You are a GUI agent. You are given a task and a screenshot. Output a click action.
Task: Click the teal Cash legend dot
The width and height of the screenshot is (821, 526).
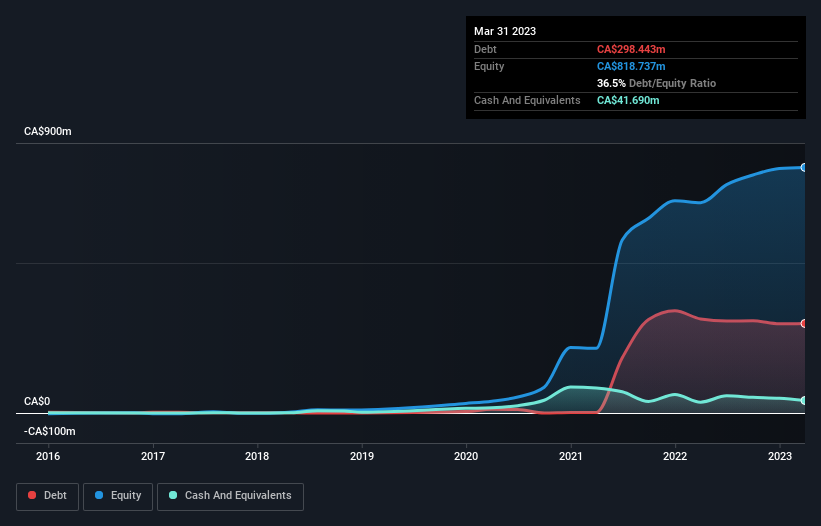(x=173, y=495)
